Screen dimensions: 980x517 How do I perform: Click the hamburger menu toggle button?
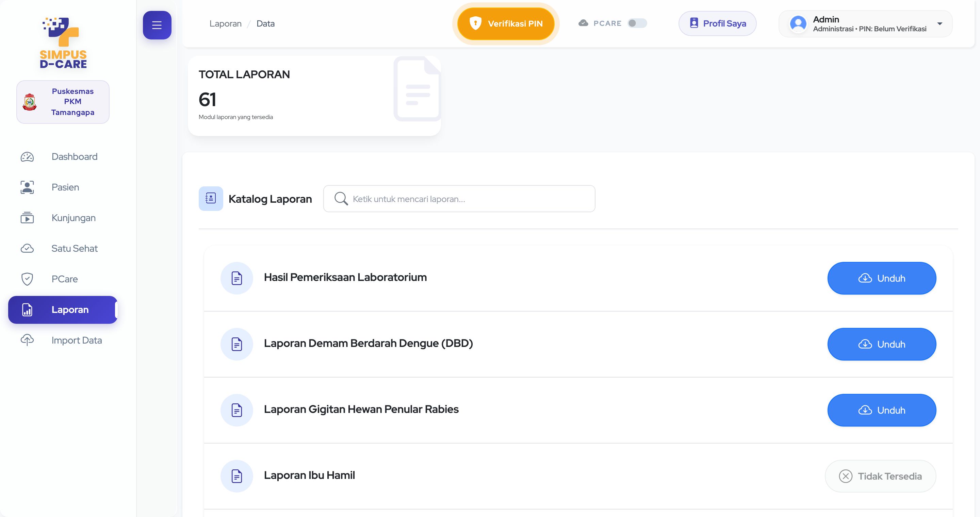point(157,25)
